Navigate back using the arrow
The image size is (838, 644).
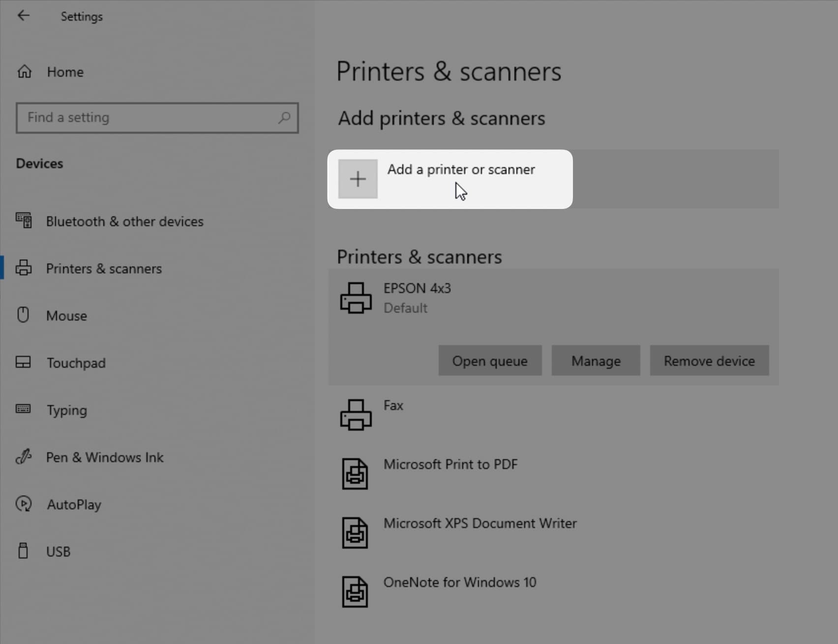pos(24,15)
